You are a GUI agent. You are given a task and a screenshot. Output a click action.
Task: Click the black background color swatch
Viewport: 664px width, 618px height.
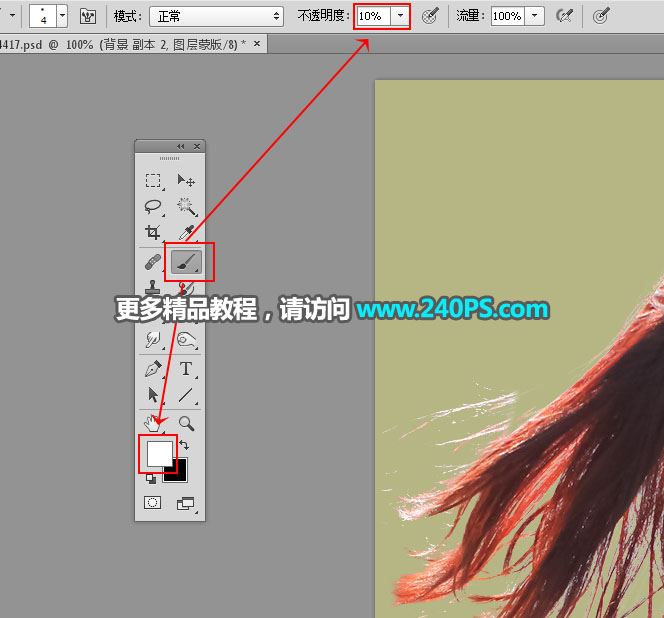(x=180, y=474)
